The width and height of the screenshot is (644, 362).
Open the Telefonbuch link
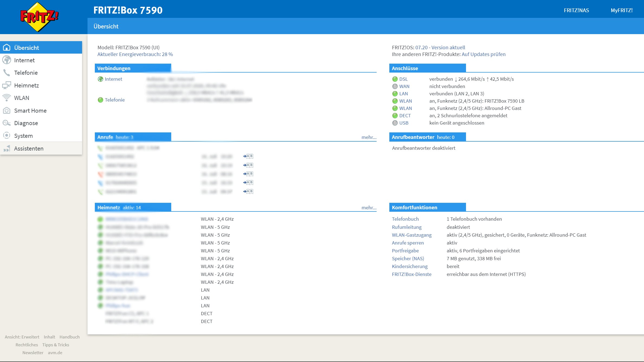tap(405, 219)
